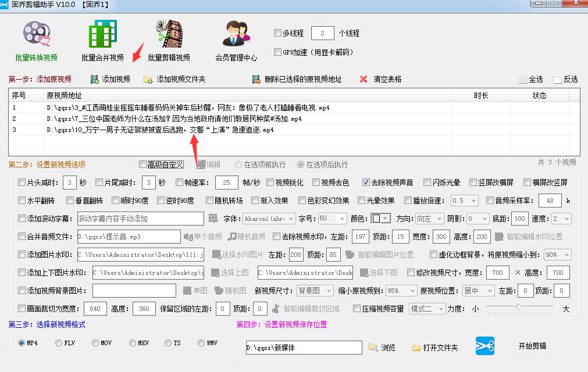Enable 添加滚动字幕 checkbox
This screenshot has width=588, height=372.
(22, 219)
